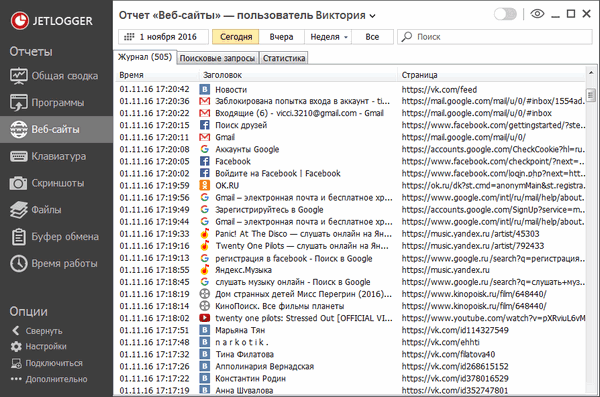Screen dimensions: 600x397
Task: Open the date picker 1 ноября 2016
Action: click(163, 37)
